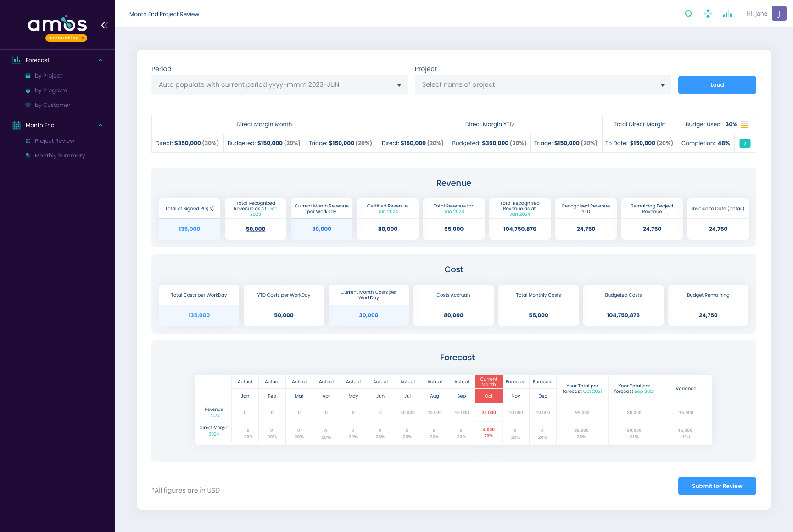Open Forecast by Project page
Viewport: 793px width, 532px height.
pos(48,76)
